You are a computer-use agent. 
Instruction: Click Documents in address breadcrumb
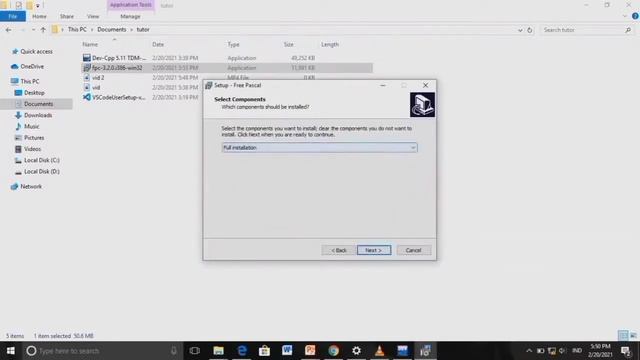[x=111, y=29]
